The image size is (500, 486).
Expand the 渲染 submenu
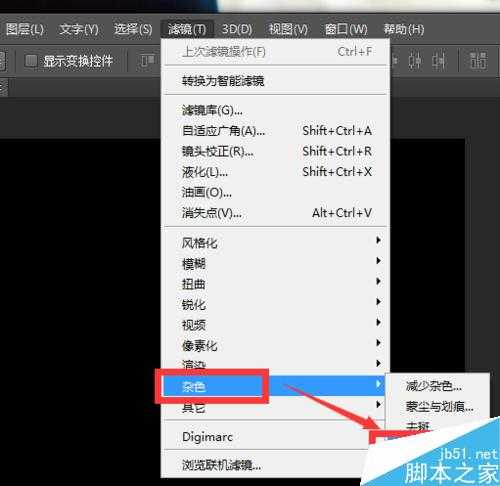click(275, 365)
